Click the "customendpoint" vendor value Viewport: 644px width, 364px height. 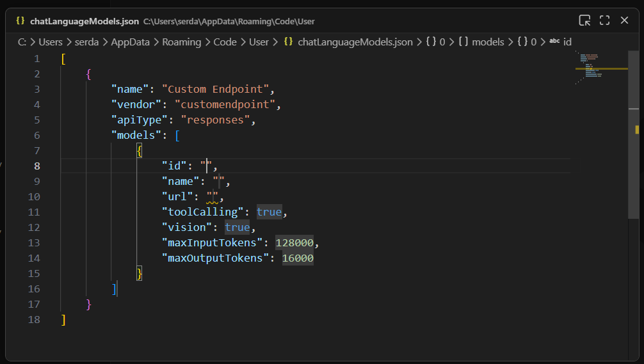[x=225, y=104]
